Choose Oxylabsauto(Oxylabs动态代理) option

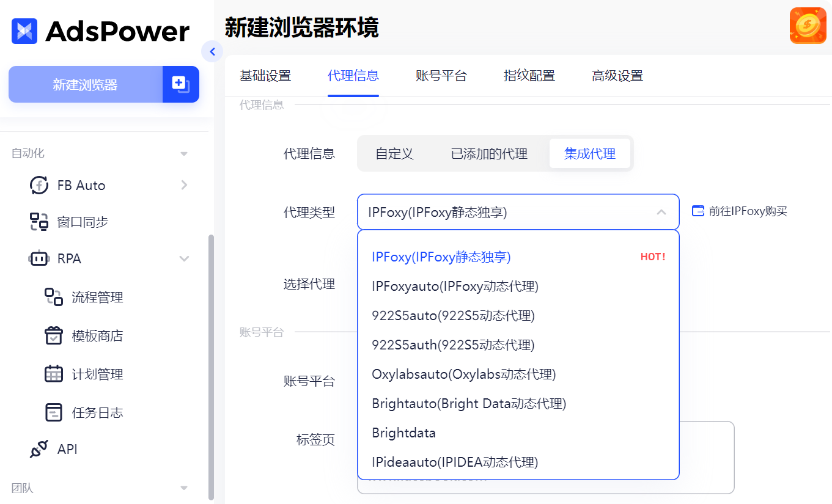518,374
